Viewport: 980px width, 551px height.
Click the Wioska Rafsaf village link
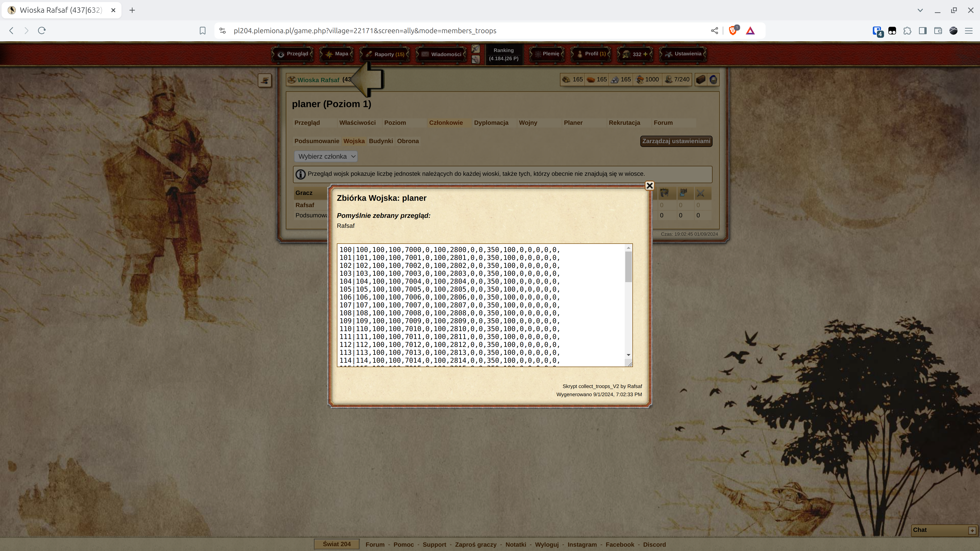(318, 80)
